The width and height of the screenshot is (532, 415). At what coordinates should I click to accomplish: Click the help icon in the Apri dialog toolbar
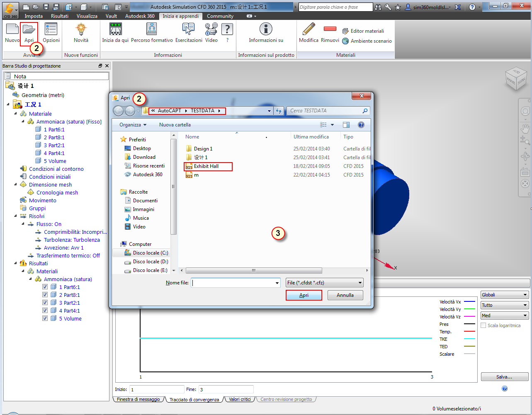point(361,125)
